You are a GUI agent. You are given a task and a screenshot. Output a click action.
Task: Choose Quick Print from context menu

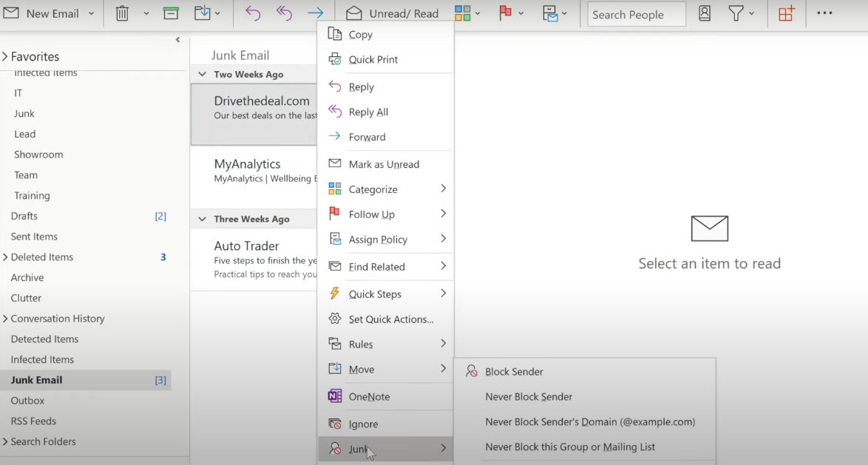pos(386,59)
